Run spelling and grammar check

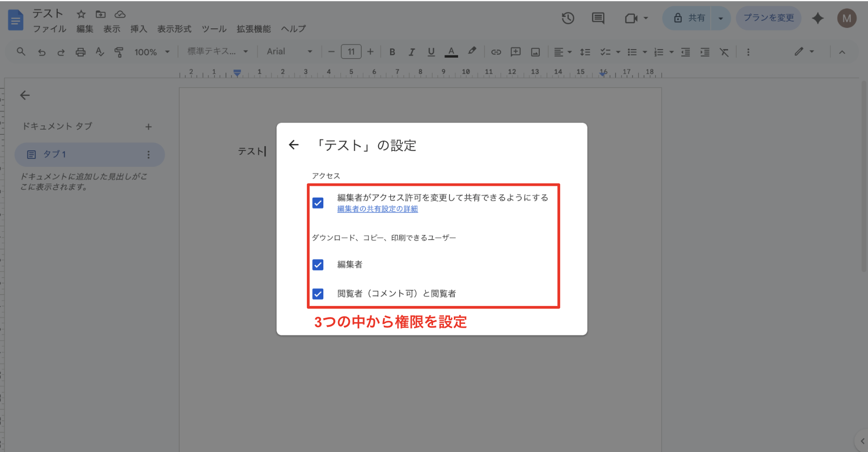coord(100,52)
